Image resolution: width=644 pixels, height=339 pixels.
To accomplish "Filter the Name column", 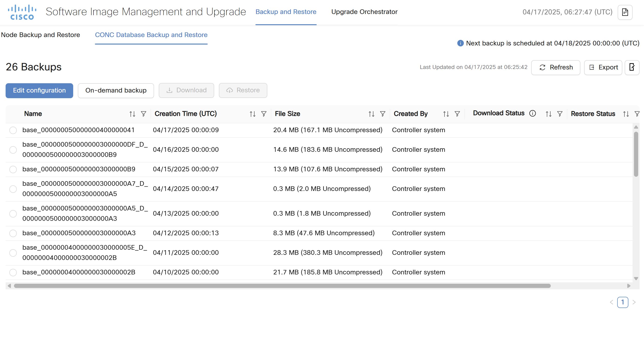I will point(144,114).
